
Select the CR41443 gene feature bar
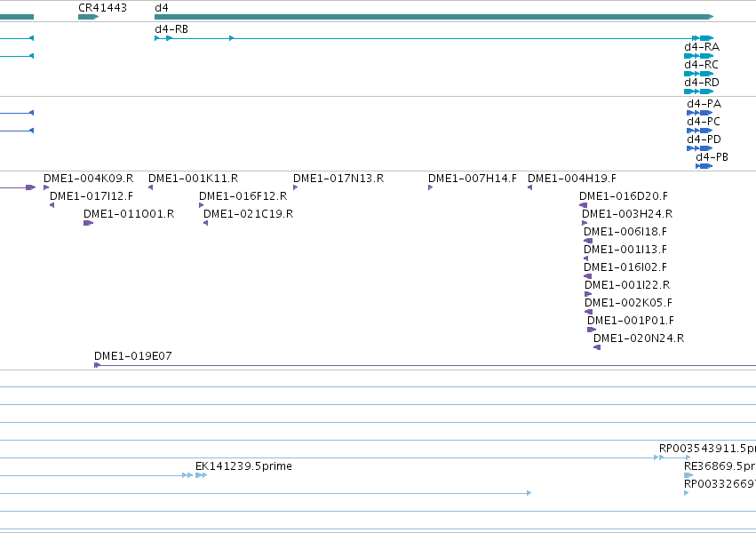pos(88,17)
